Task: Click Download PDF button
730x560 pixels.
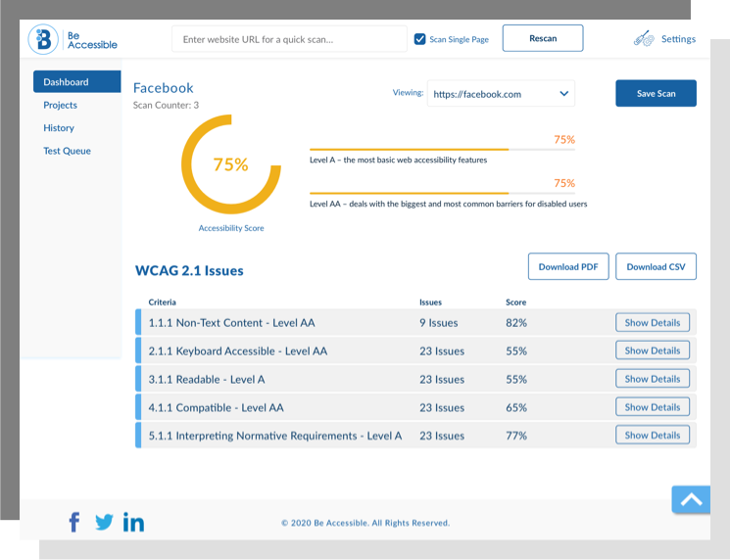Action: tap(568, 266)
